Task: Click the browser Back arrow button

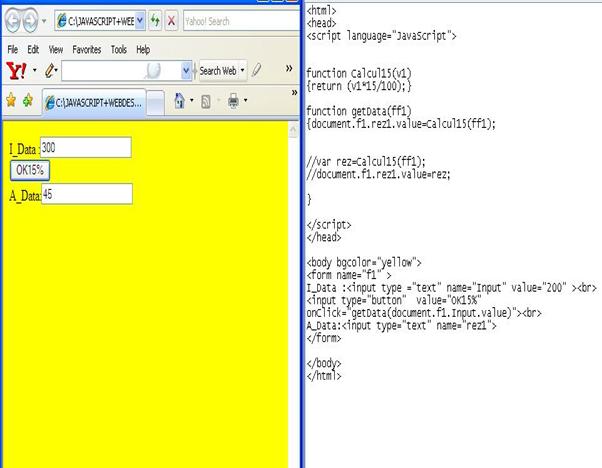Action: [x=13, y=20]
